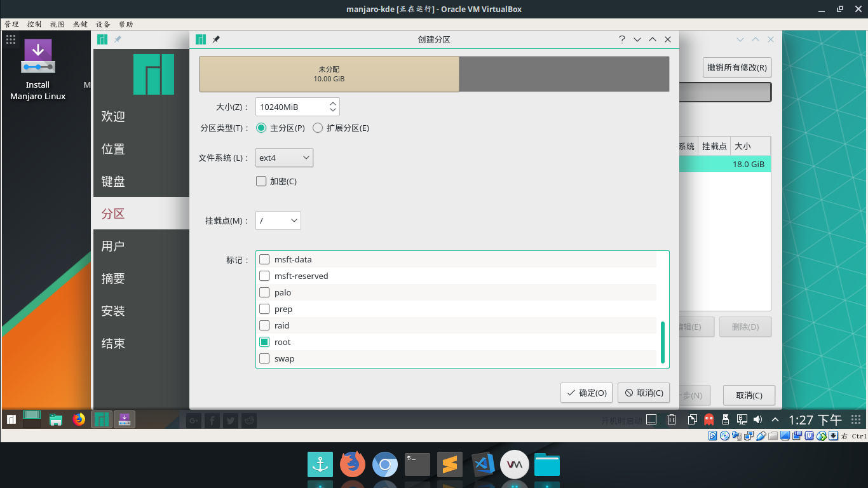Check the msft-data flag
Screen dimensions: 868x488
(265, 259)
